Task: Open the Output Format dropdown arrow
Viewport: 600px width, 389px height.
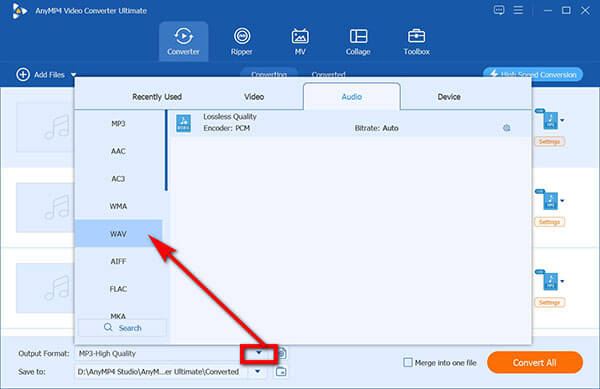Action: (259, 353)
